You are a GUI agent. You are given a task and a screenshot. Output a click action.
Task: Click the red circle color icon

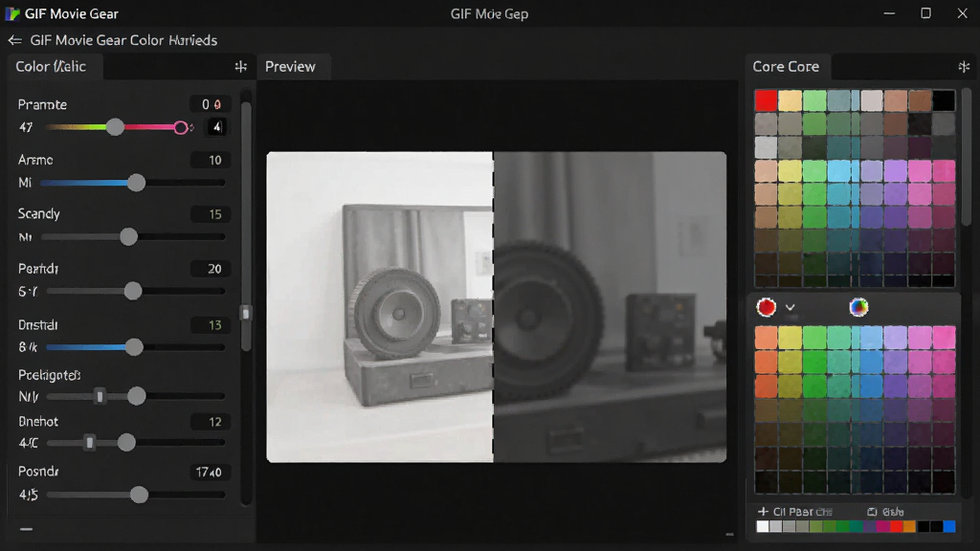(x=767, y=307)
